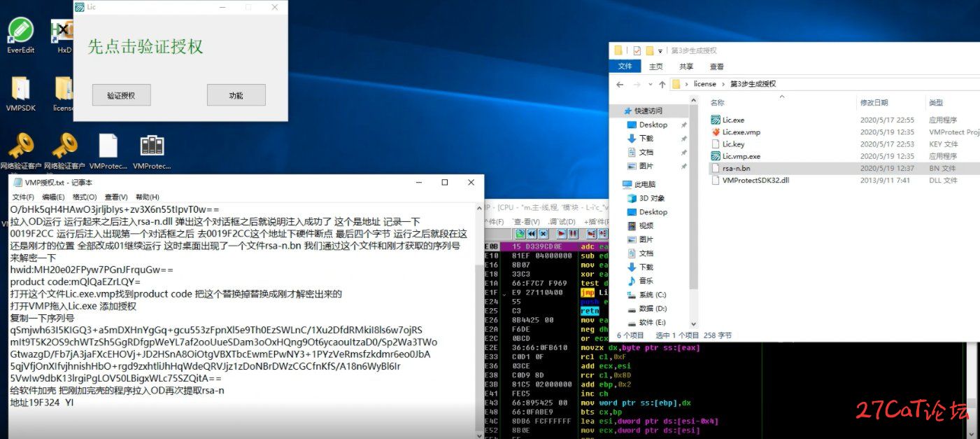Viewport: 980px width, 439px height.
Task: Open 3D 对象 in Explorer's navigation pane
Action: tap(646, 198)
